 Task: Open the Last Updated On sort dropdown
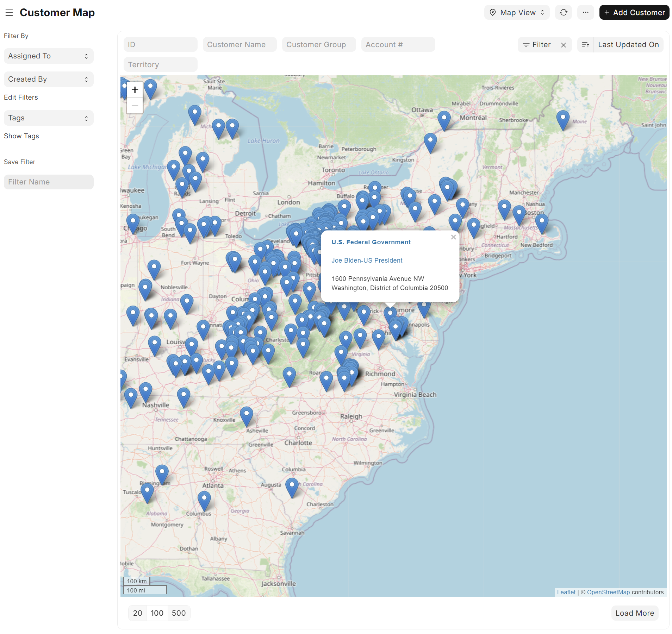[628, 45]
